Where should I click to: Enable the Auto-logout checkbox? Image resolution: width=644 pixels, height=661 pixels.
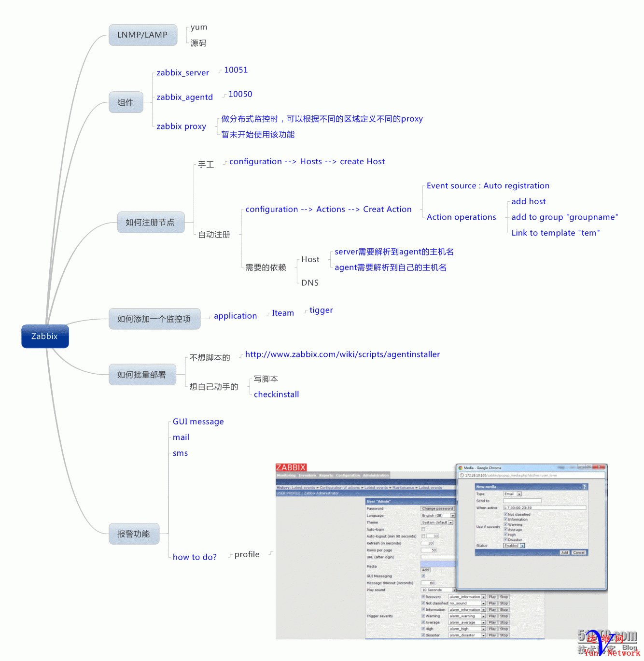(x=423, y=536)
